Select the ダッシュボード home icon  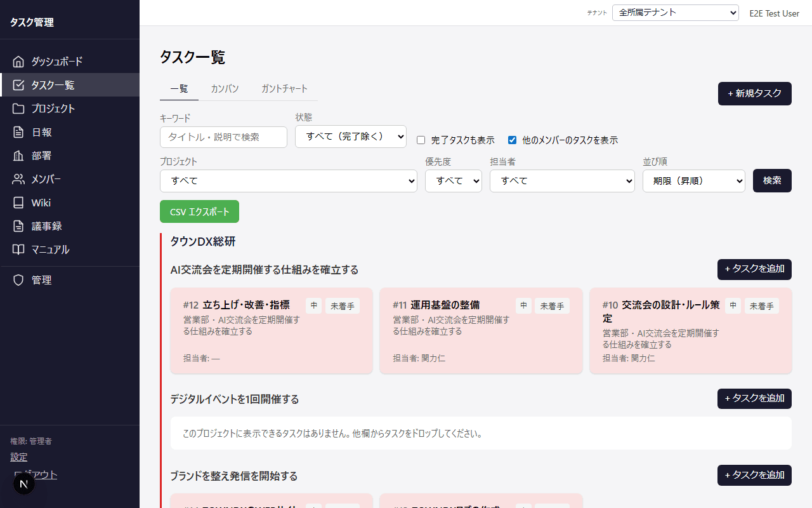pos(18,61)
